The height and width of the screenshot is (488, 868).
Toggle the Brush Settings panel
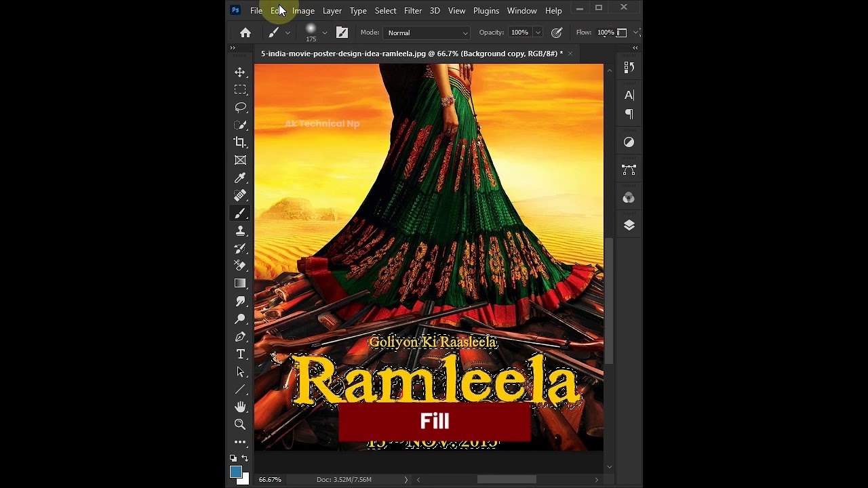342,33
